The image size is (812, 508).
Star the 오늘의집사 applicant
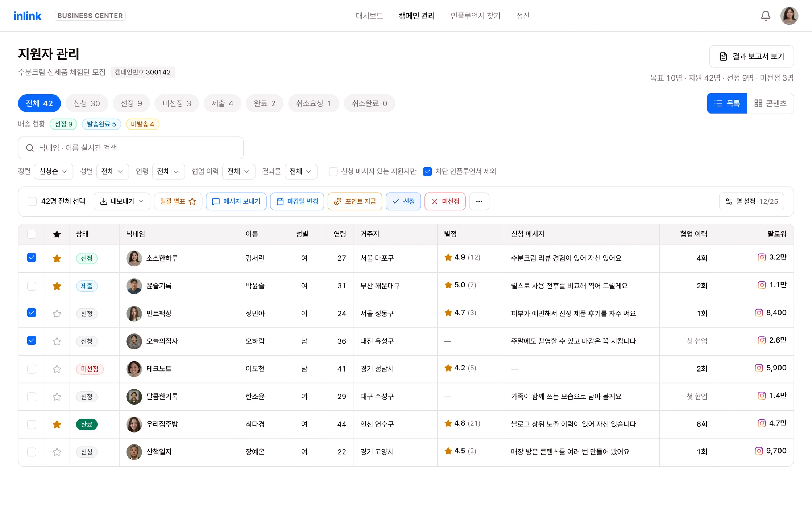[x=57, y=341]
